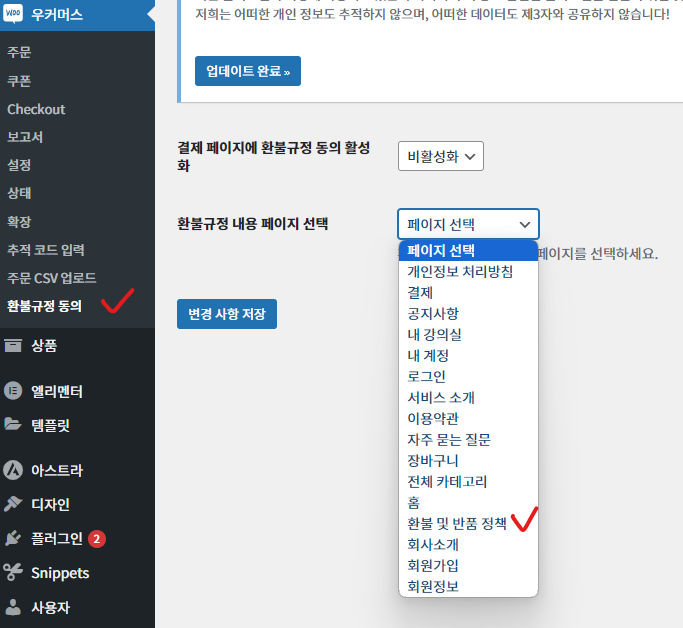Click the 환불규정 내용 페이지 선택 label
The width and height of the screenshot is (683, 628).
tap(253, 224)
